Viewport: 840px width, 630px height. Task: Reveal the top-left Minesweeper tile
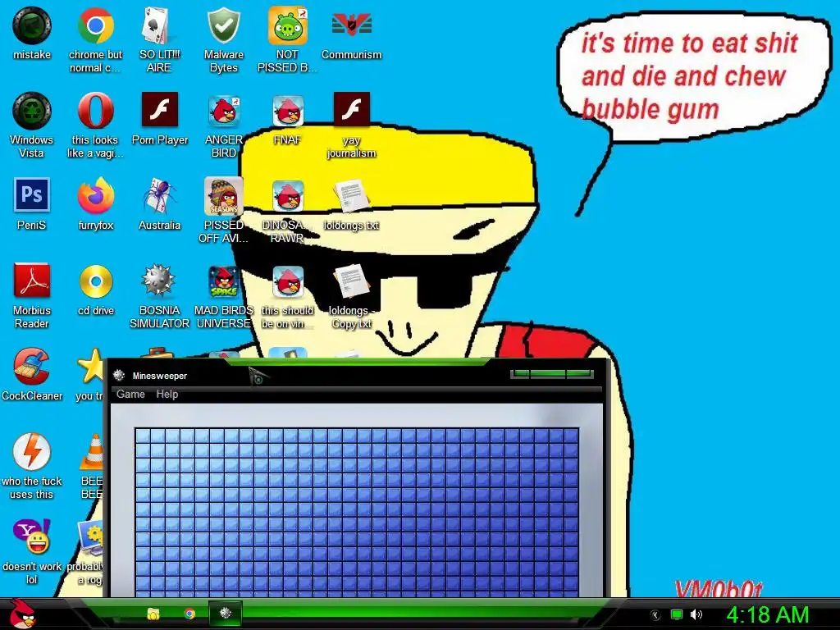coord(143,436)
